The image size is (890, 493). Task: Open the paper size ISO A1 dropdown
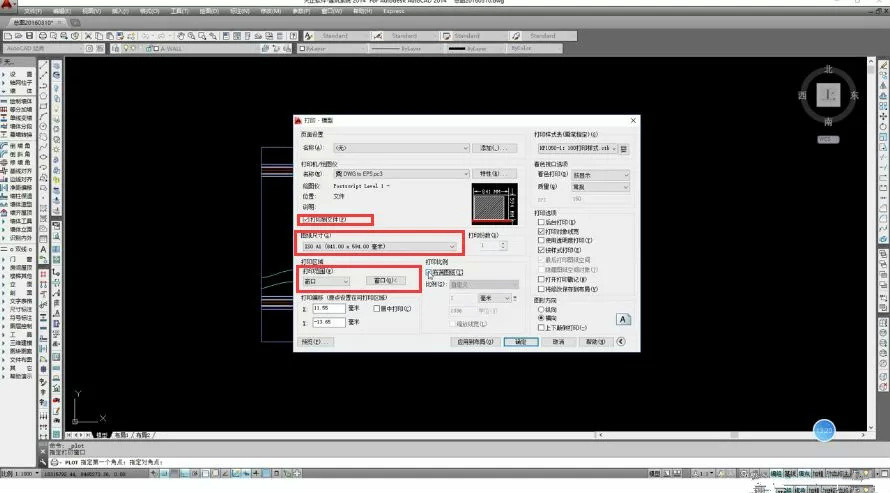tap(380, 246)
